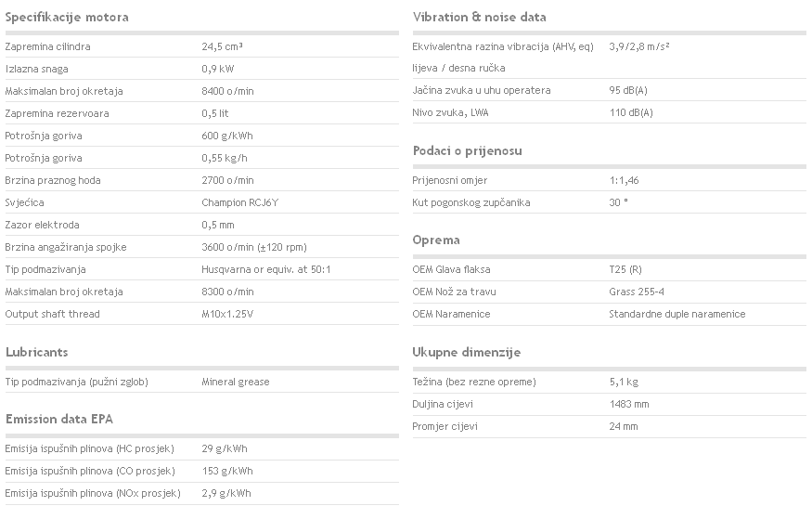This screenshot has height=506, width=812.
Task: Select the Prijenosni omjer 1:1,46 value
Action: 624,180
